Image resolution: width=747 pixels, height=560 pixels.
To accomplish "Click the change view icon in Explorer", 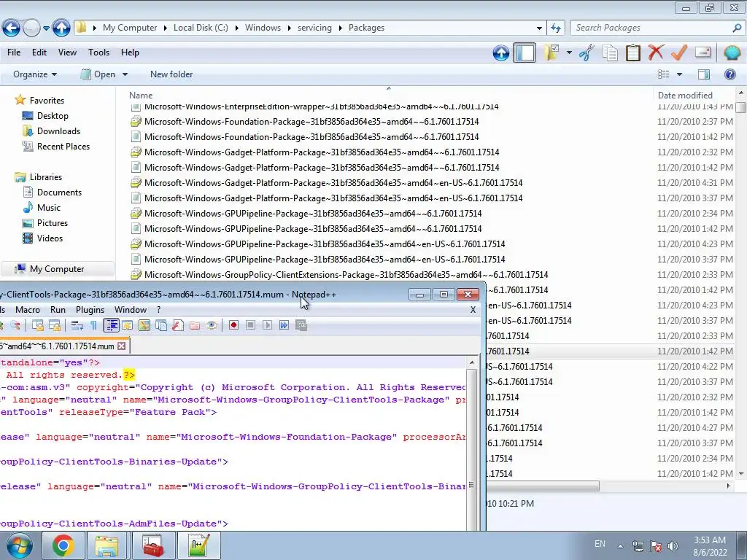I will point(664,74).
